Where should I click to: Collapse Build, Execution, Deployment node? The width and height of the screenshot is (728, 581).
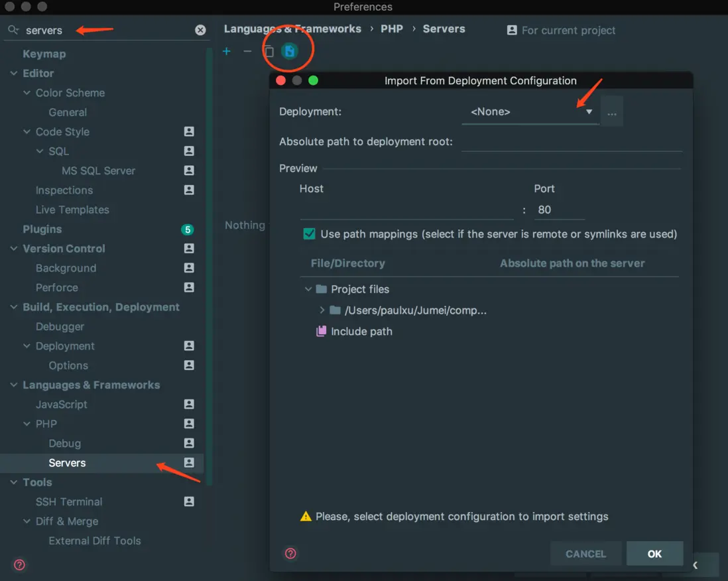coord(14,307)
